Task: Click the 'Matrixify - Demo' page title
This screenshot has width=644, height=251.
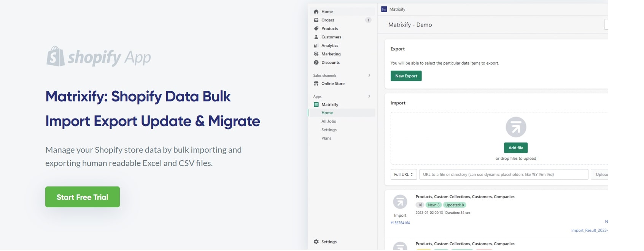Action: pyautogui.click(x=410, y=25)
